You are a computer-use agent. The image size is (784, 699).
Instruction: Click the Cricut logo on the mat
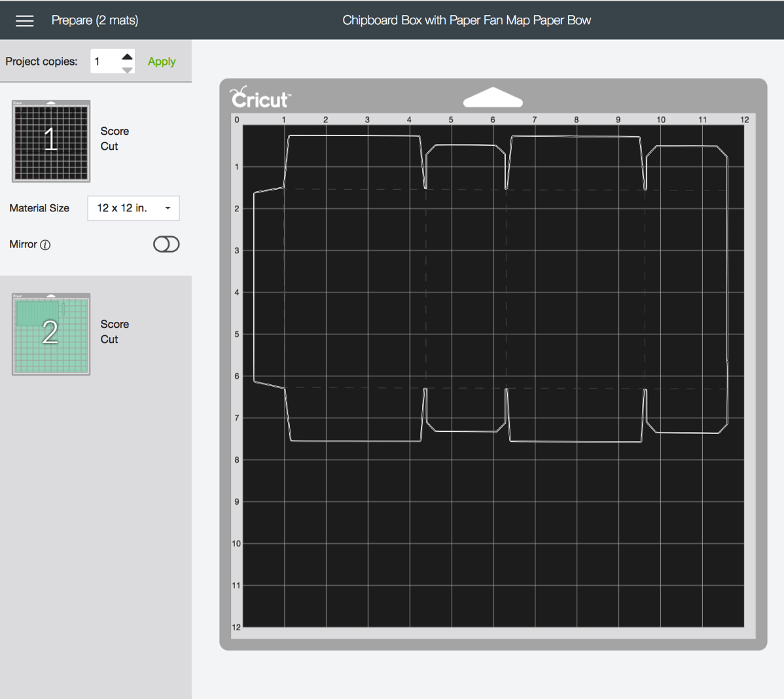[x=260, y=97]
